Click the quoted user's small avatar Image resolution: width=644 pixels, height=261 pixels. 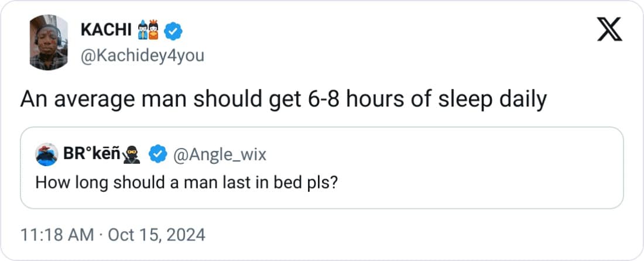click(46, 154)
